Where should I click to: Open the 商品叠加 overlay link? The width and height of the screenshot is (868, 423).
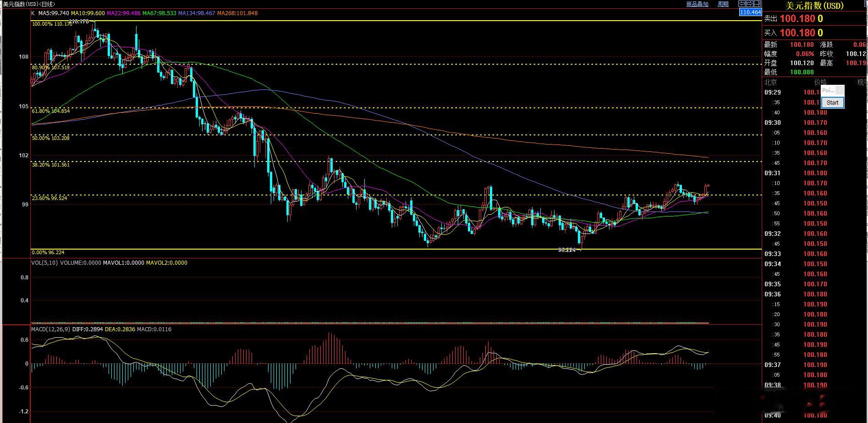[697, 4]
